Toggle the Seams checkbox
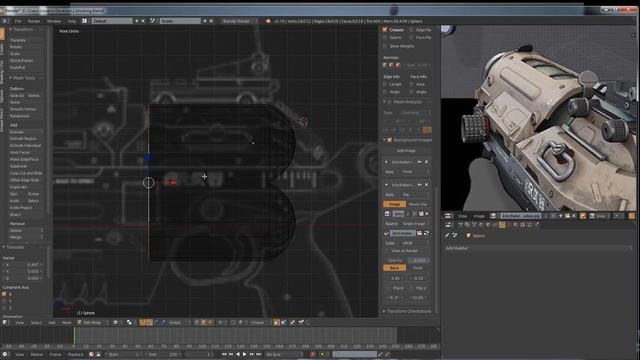 [x=385, y=38]
